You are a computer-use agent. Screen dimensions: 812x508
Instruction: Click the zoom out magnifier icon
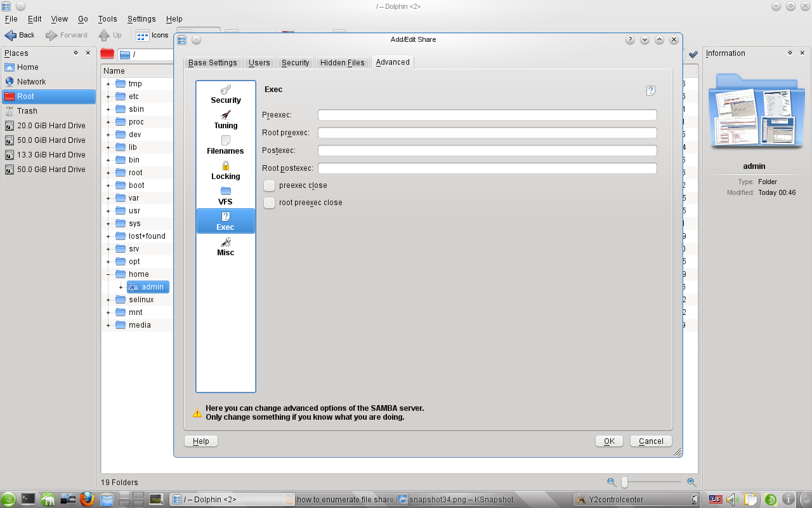click(612, 483)
